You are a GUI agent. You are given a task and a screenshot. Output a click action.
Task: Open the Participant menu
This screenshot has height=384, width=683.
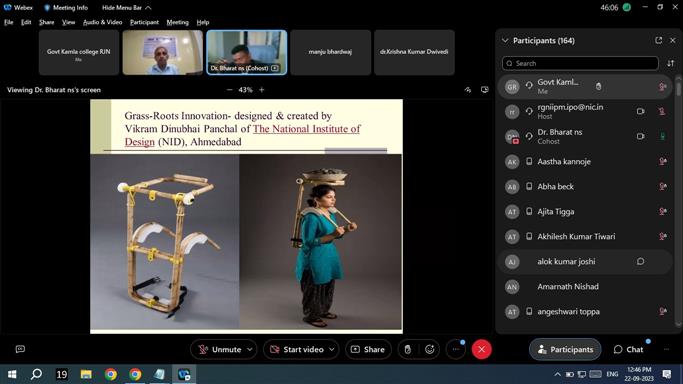coord(144,22)
